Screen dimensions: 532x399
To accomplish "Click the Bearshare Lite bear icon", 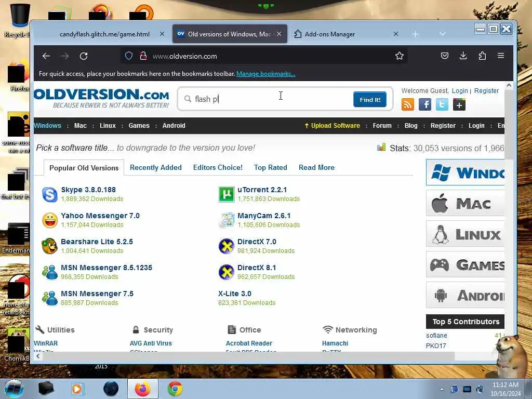I will pyautogui.click(x=49, y=246).
